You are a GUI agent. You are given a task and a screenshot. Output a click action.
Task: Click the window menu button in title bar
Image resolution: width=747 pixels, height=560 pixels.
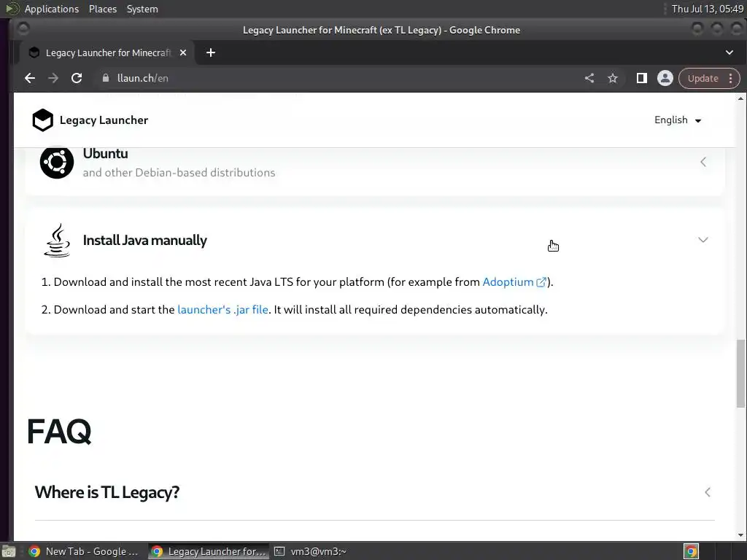click(23, 29)
